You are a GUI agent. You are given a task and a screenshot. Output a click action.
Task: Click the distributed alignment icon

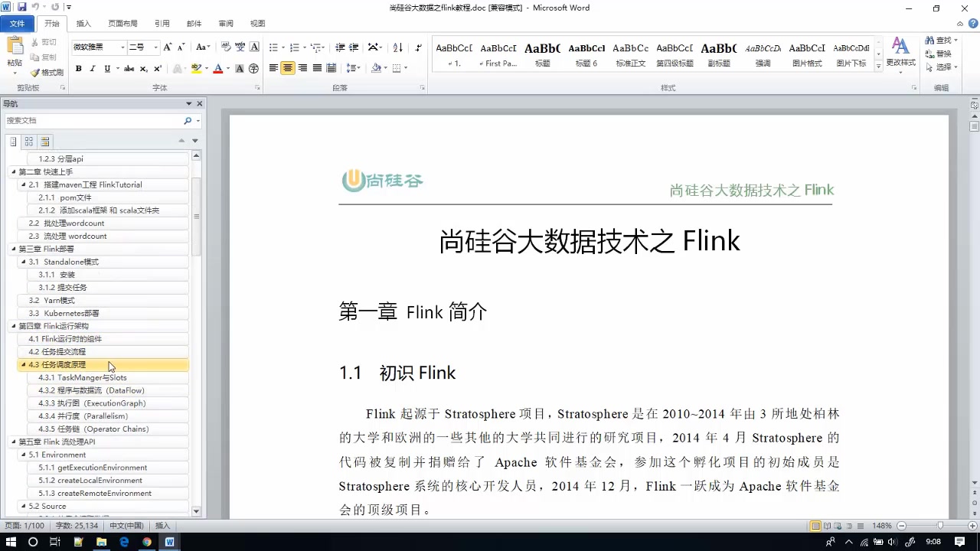(x=332, y=68)
